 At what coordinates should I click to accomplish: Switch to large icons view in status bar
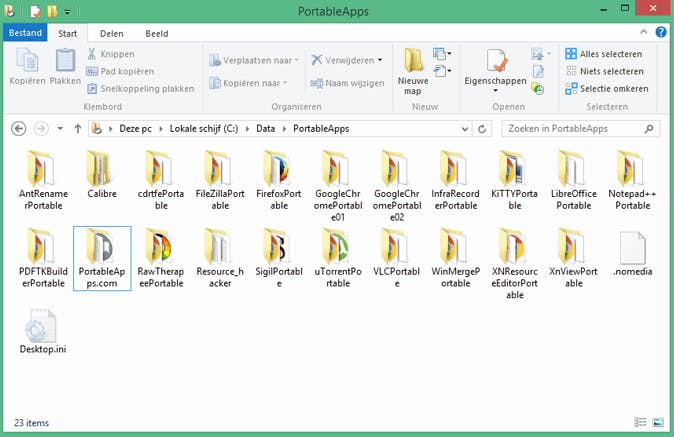pos(658,422)
